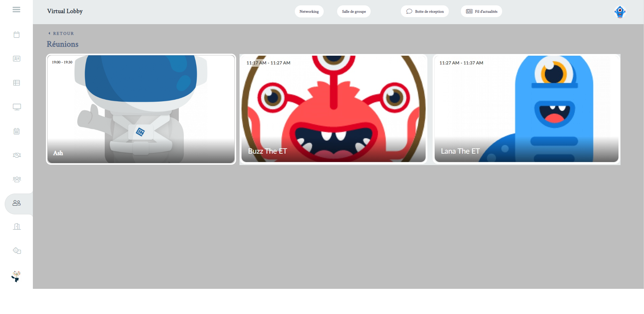Open the handshake icon in sidebar
The height and width of the screenshot is (314, 644).
17,155
